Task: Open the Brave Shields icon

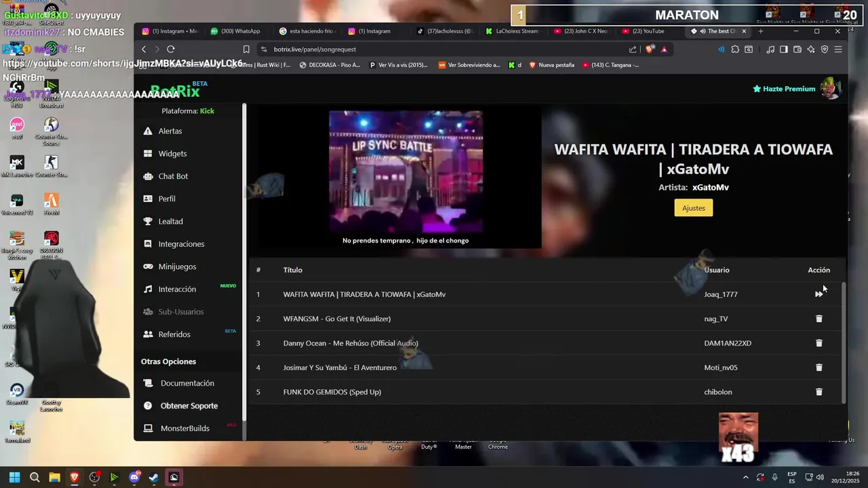Action: [x=650, y=49]
